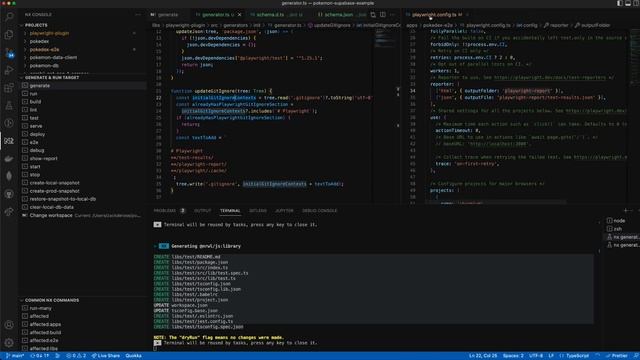
Task: Expand the pokedex project
Action: 25,41
